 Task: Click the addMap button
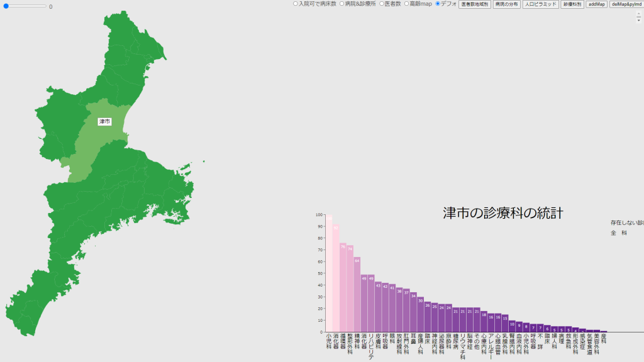click(x=596, y=4)
